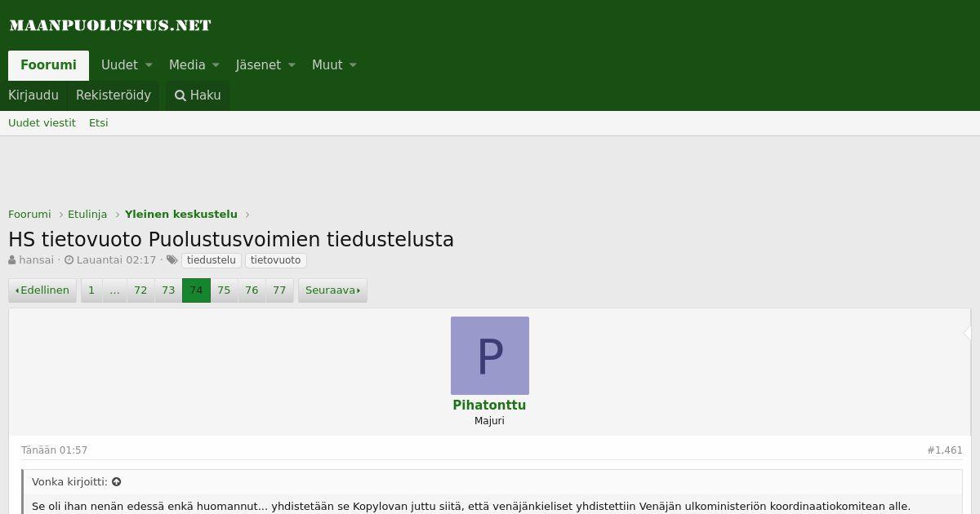Select the tiedustelu tag
Image resolution: width=980 pixels, height=514 pixels.
click(x=211, y=260)
